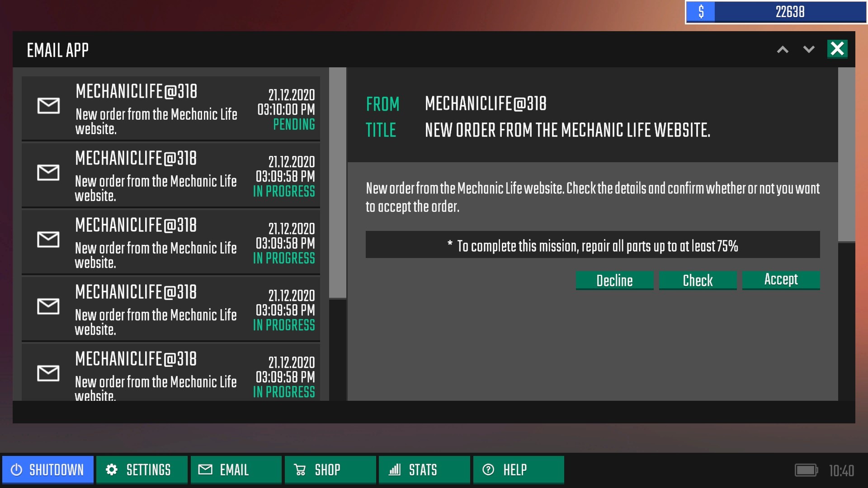
Task: Click the envelope icon on the PENDING email
Action: 48,106
